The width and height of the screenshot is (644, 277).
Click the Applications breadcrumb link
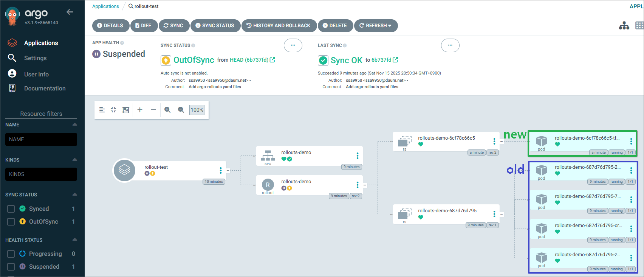105,6
